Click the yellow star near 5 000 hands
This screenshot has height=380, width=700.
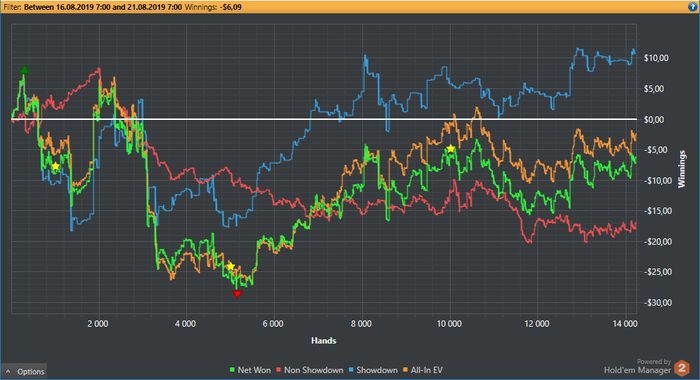(230, 266)
